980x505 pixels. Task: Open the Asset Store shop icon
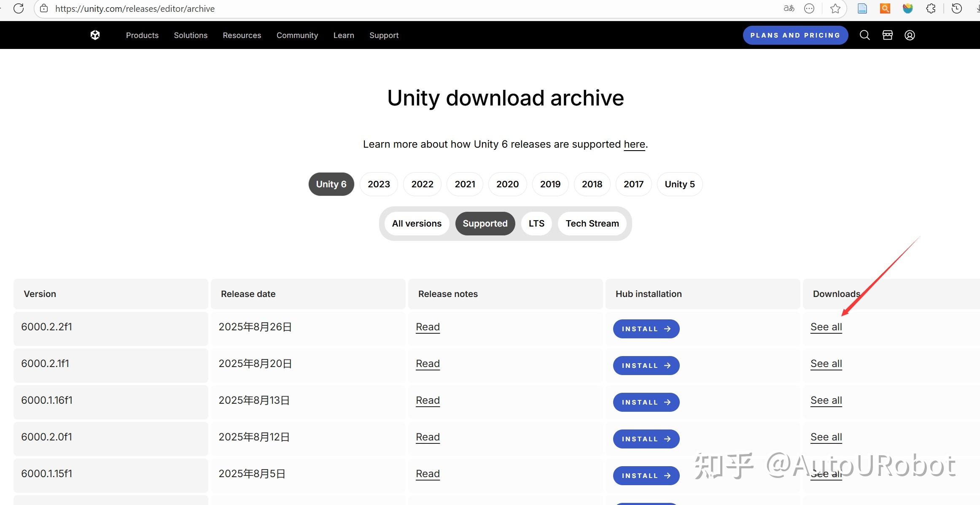887,35
